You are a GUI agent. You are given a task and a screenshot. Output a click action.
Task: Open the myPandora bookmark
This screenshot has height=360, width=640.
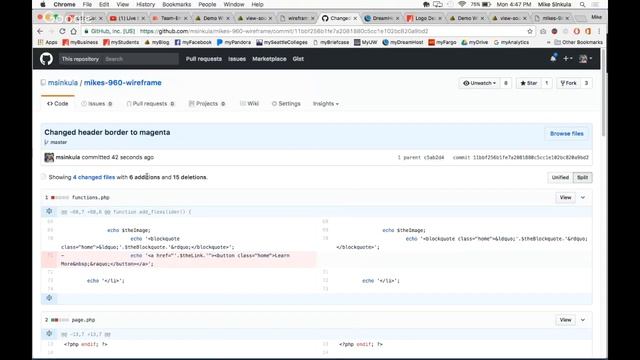[234, 42]
